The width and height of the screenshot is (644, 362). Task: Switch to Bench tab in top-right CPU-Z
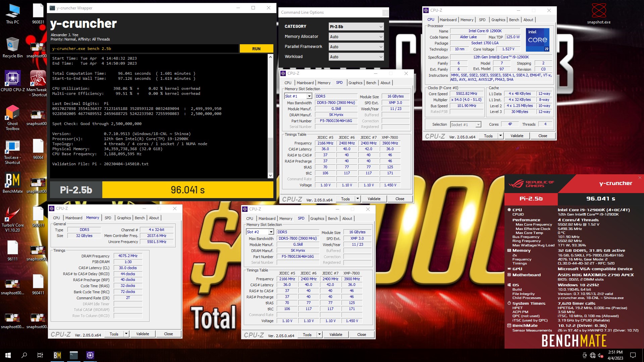pos(514,20)
